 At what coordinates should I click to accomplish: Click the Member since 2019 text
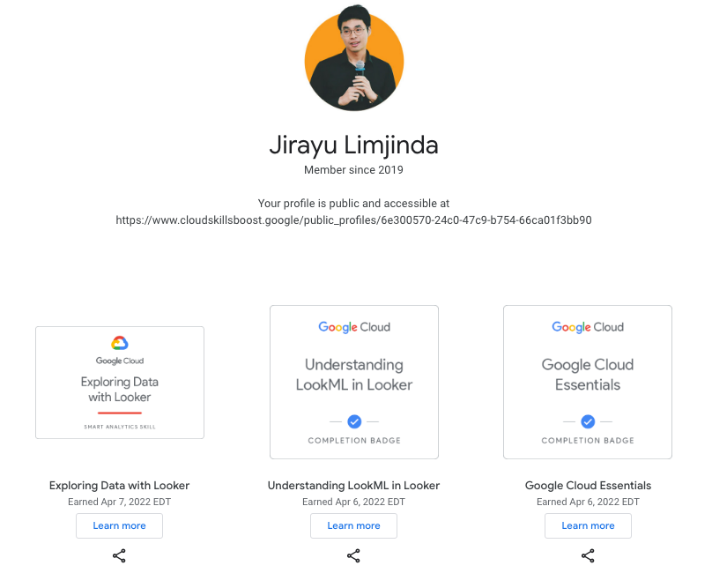pyautogui.click(x=353, y=170)
